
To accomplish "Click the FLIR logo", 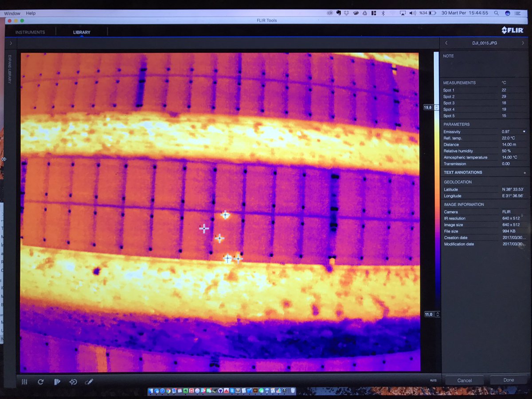I will (x=512, y=30).
